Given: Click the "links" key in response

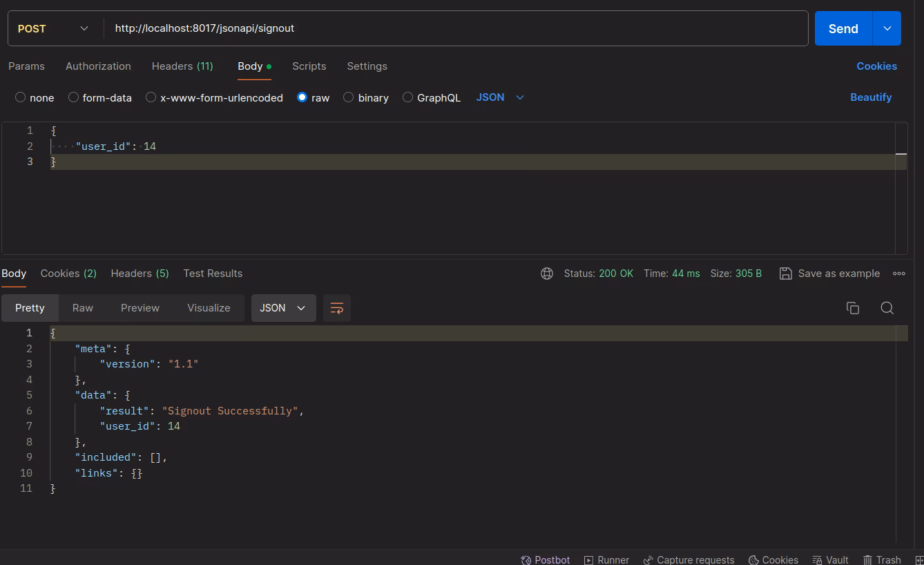Looking at the screenshot, I should (97, 473).
